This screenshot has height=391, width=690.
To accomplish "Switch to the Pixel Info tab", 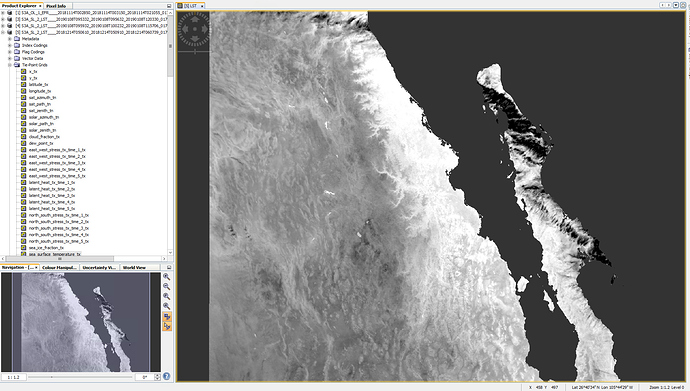I will [56, 6].
